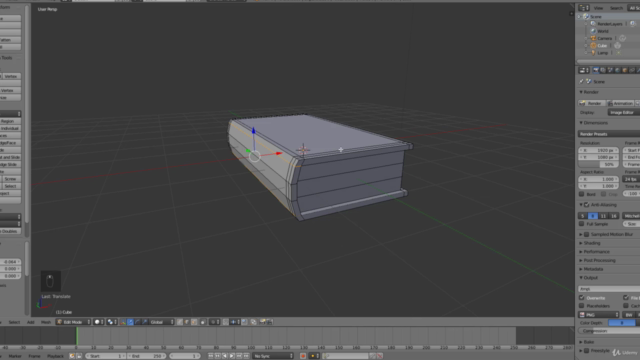Click the OpenGL render image icon

point(263,322)
